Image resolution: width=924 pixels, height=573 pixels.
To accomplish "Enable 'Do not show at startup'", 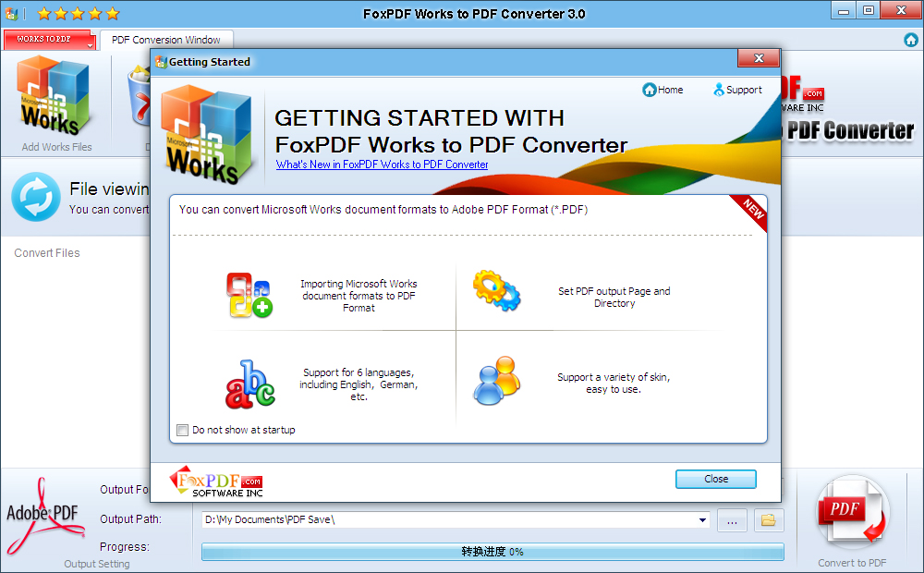I will [182, 430].
